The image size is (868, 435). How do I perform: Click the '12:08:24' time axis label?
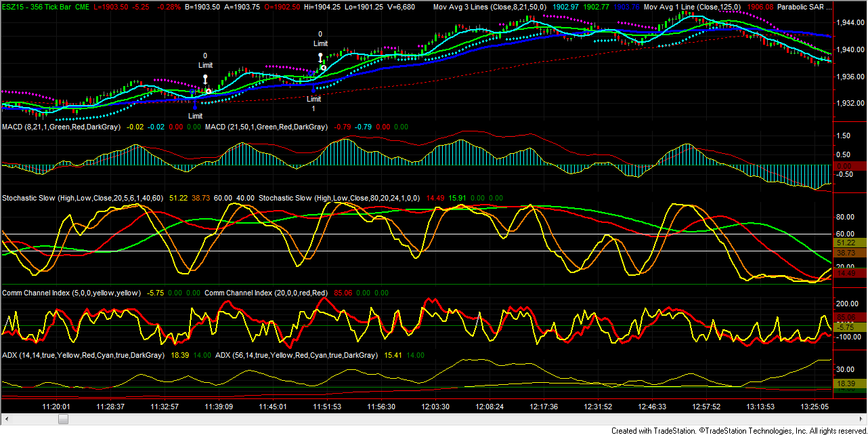point(490,407)
